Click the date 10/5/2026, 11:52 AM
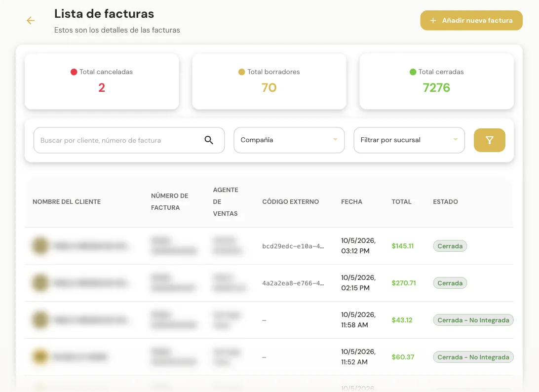 tap(358, 357)
